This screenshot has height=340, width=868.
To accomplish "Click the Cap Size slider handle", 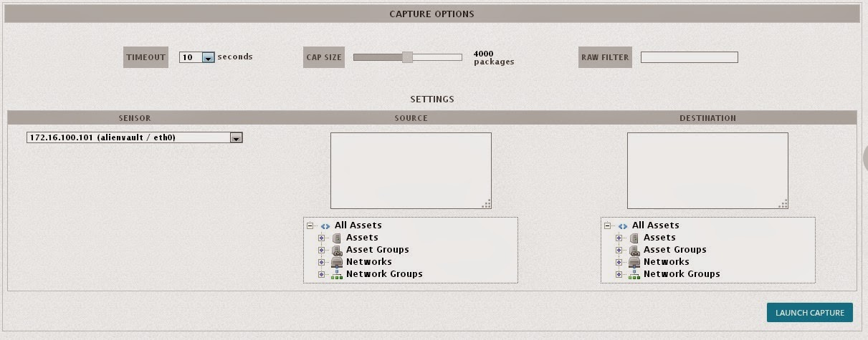I will pyautogui.click(x=407, y=57).
